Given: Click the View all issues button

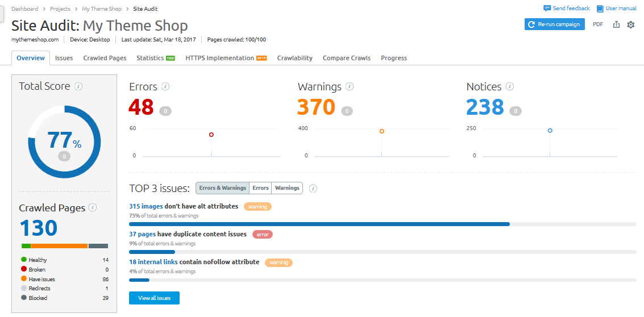Looking at the screenshot, I should 154,298.
